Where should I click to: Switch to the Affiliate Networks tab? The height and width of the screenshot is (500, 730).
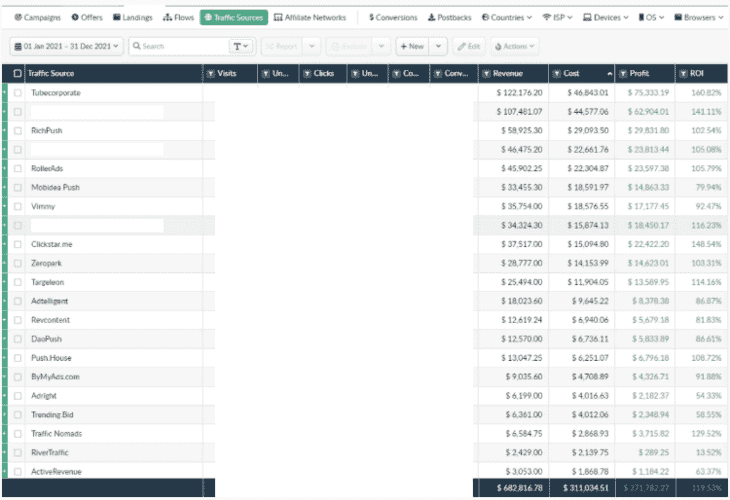click(310, 17)
